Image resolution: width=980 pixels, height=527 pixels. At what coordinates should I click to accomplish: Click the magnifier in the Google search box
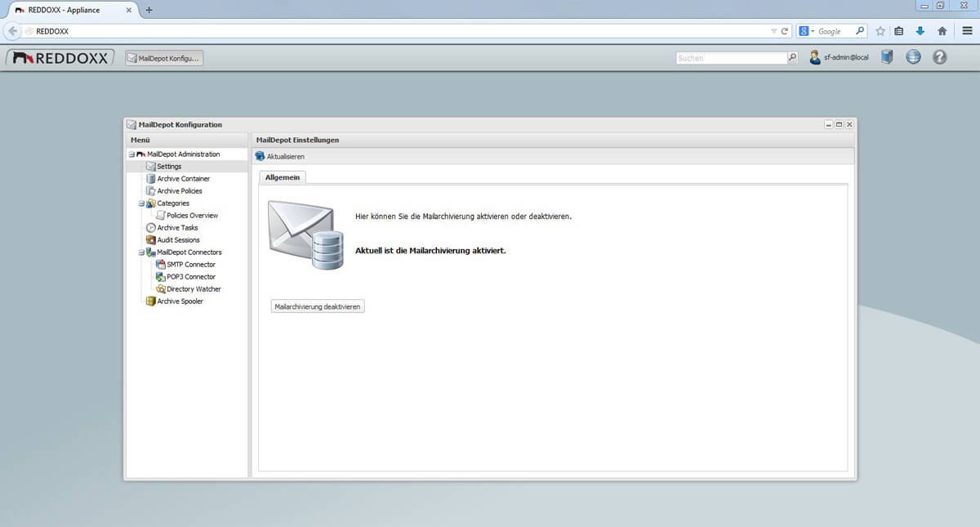(x=860, y=31)
